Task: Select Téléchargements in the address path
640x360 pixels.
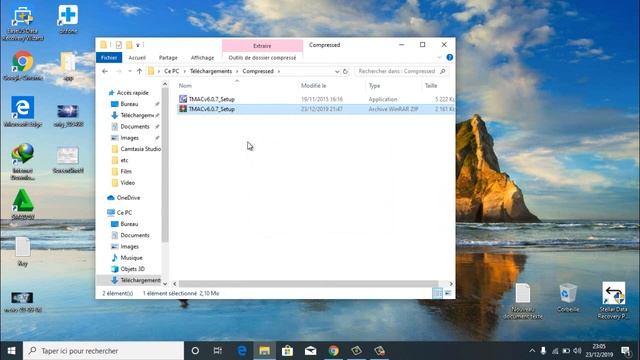Action: click(211, 71)
